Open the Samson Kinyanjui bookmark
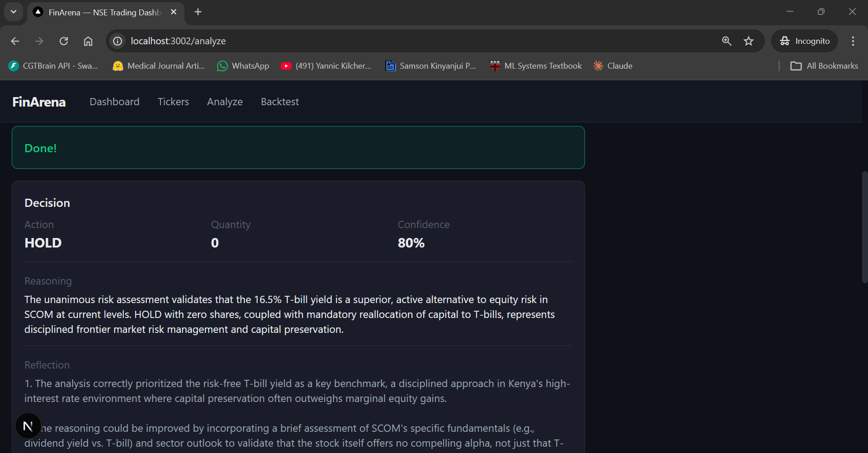 click(x=430, y=65)
